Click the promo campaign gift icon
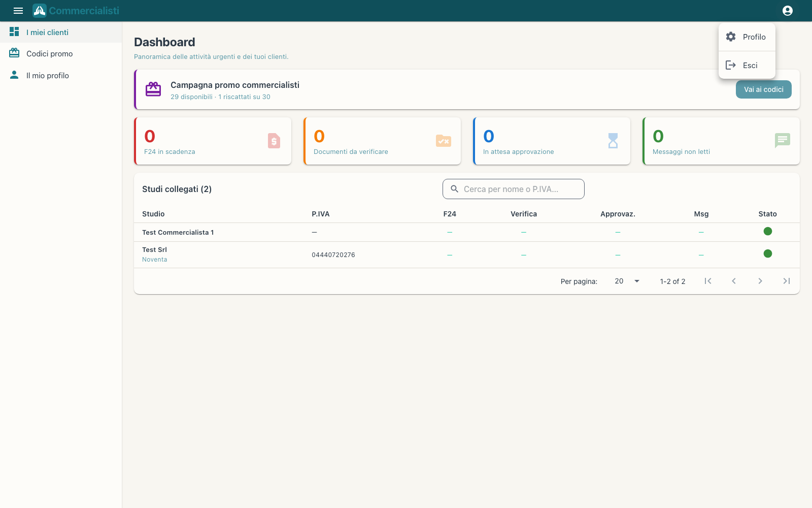 pos(153,89)
